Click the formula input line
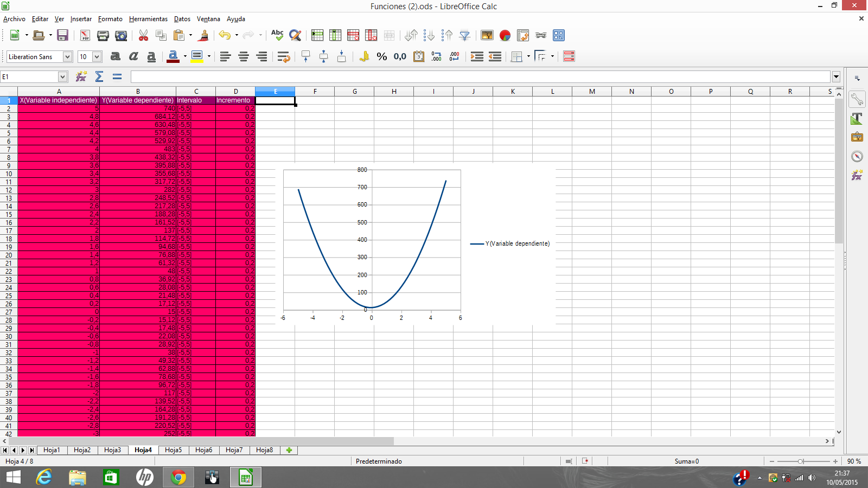Screen dimensions: 868x488 [481, 77]
